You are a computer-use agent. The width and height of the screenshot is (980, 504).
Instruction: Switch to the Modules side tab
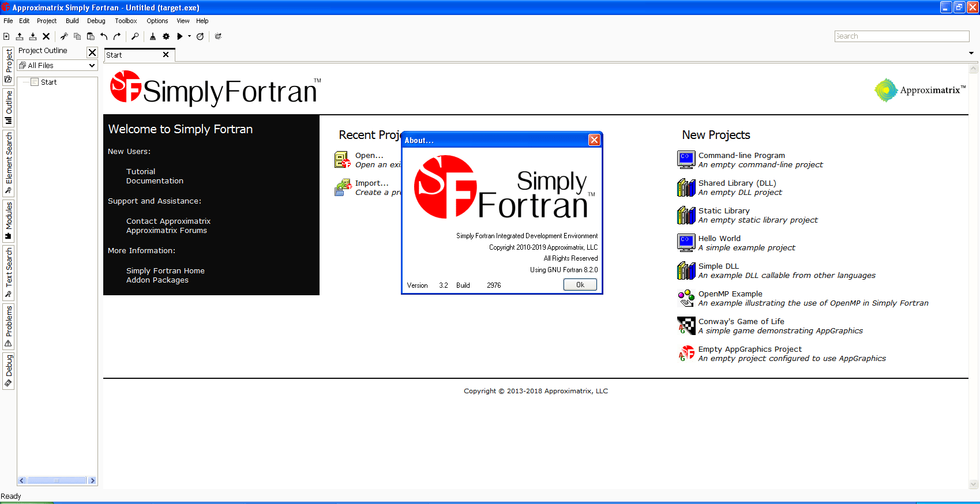[9, 221]
